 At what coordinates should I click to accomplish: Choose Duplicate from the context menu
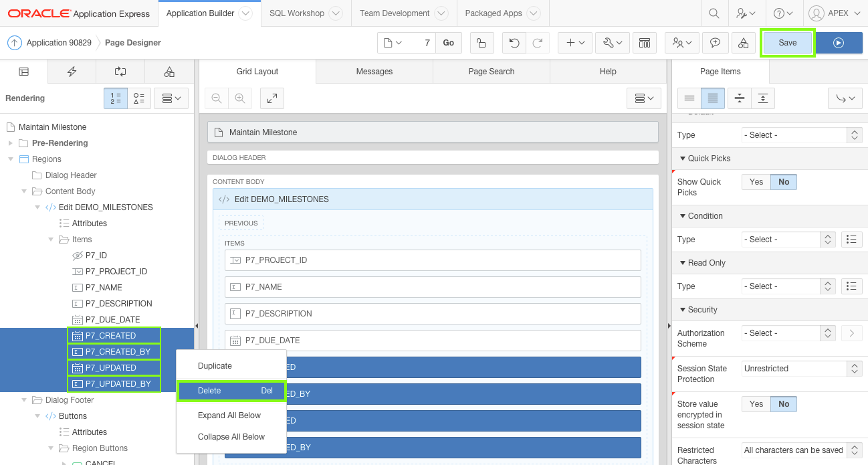[231, 366]
